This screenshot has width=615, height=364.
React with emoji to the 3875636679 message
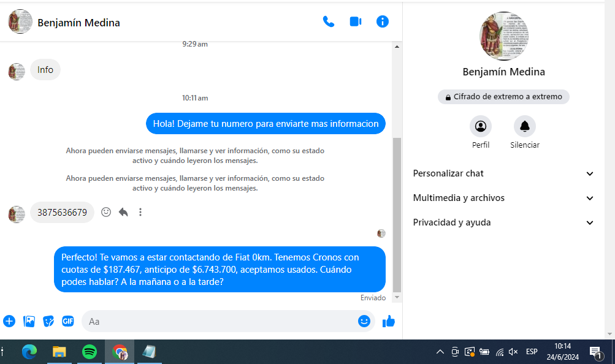tap(106, 212)
